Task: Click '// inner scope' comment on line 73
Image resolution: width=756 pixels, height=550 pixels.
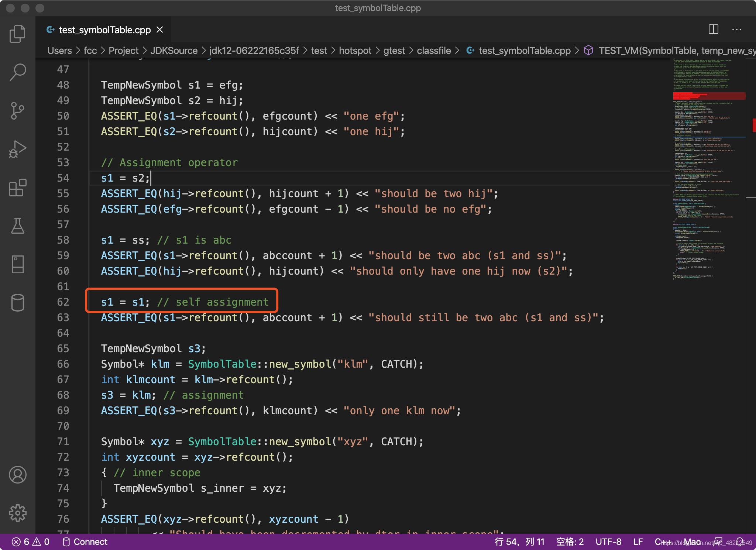Action: click(157, 472)
